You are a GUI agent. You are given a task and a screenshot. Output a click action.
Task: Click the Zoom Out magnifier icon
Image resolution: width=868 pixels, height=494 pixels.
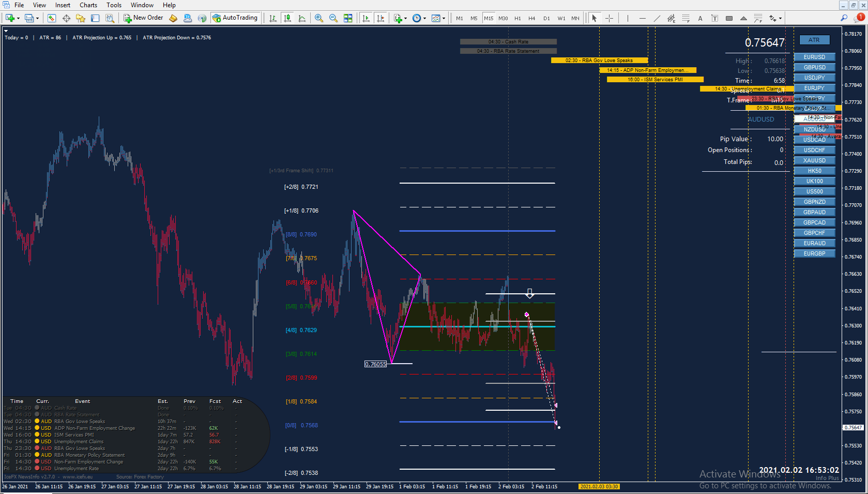[333, 18]
